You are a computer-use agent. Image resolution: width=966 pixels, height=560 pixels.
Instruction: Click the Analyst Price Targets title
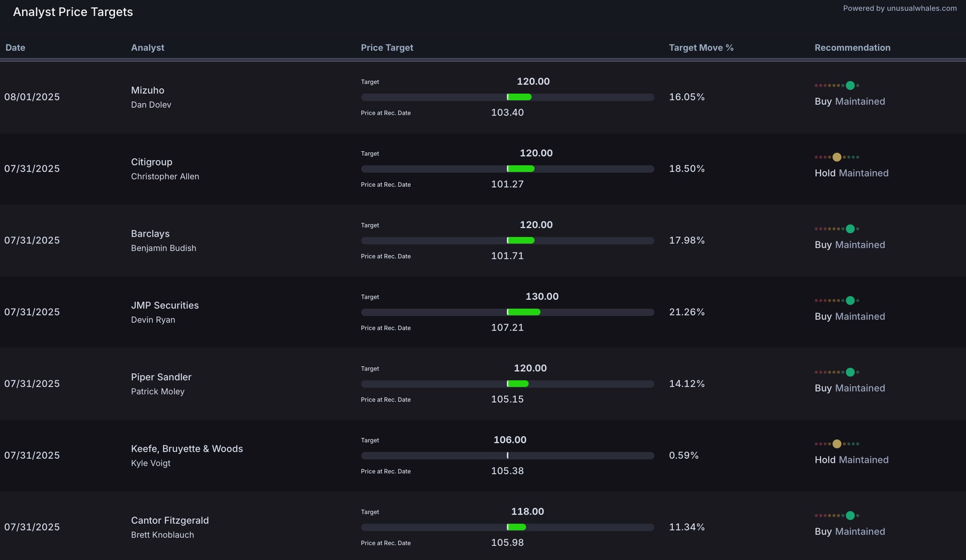[73, 12]
